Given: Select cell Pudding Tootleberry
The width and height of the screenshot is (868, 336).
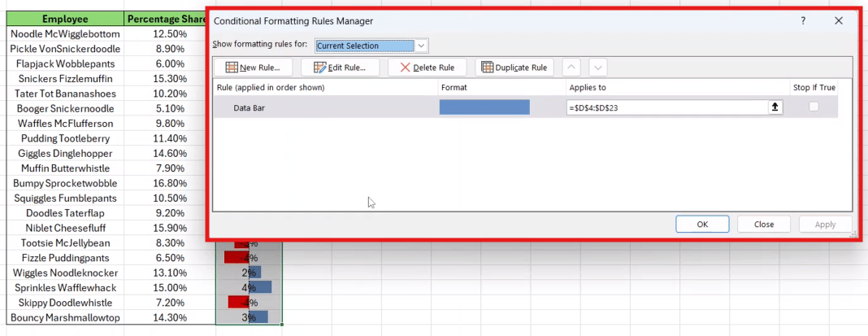Looking at the screenshot, I should pyautogui.click(x=65, y=138).
